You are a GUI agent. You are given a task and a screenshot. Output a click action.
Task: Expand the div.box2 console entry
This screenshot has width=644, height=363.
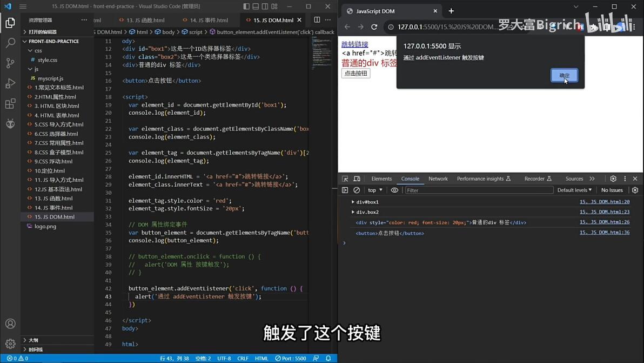(x=353, y=212)
